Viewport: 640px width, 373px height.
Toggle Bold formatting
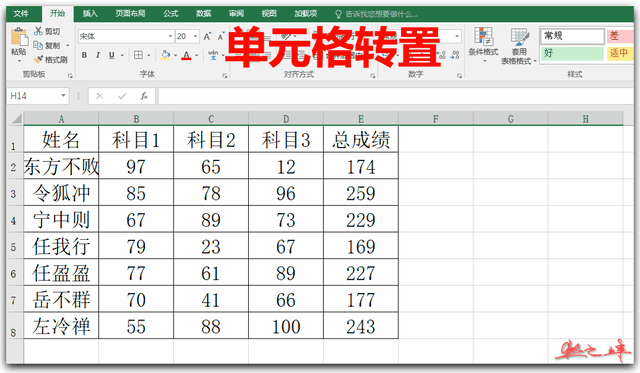(x=84, y=55)
